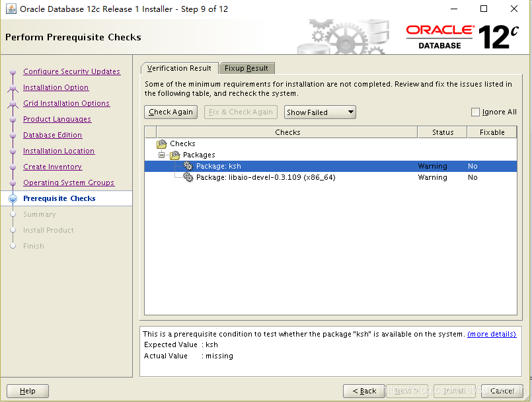
Task: Click the Checks column header
Action: [x=287, y=132]
